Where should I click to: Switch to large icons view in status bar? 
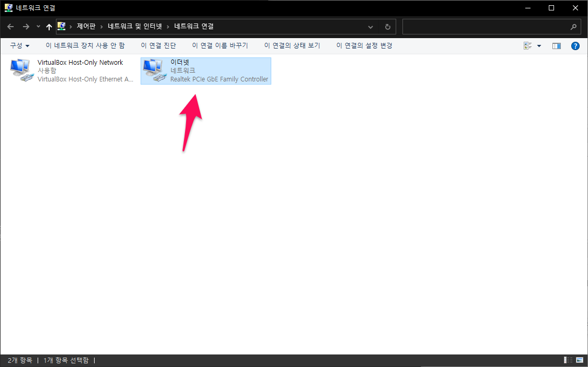tap(580, 360)
